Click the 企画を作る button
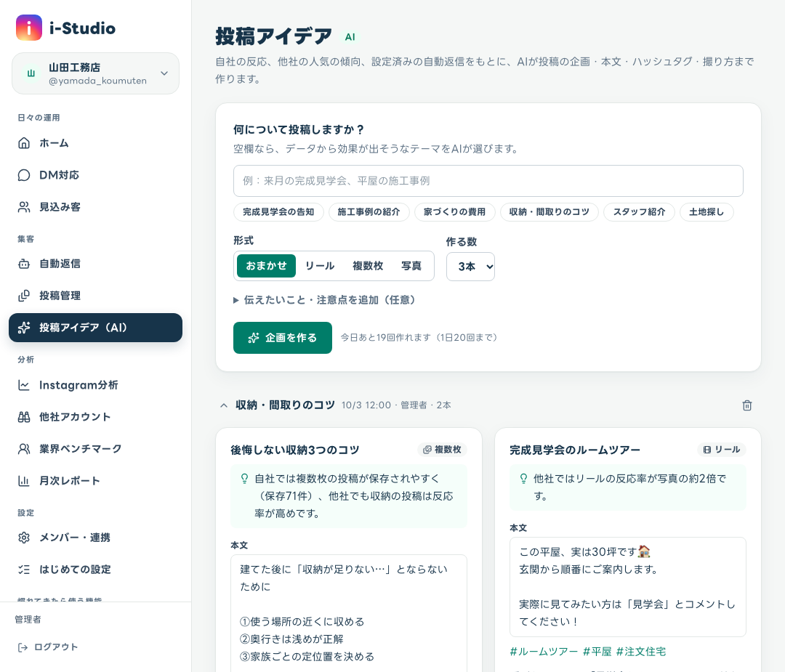The width and height of the screenshot is (785, 672). [x=282, y=338]
